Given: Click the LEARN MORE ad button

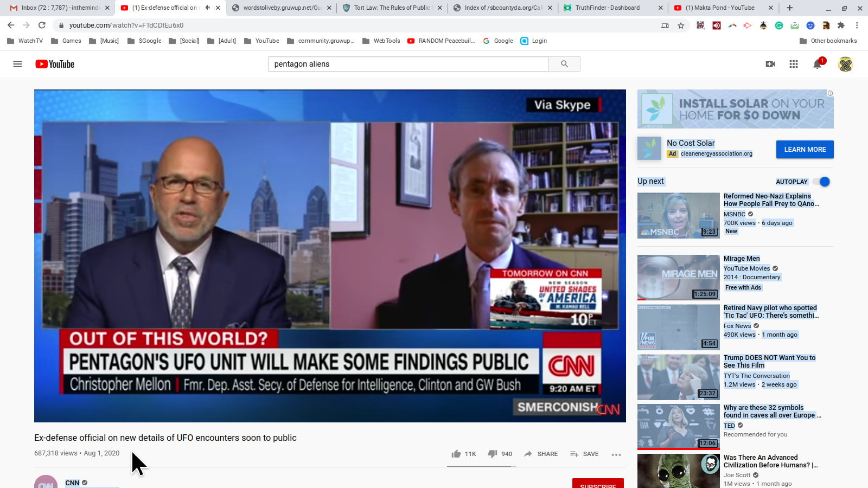Looking at the screenshot, I should tap(805, 149).
